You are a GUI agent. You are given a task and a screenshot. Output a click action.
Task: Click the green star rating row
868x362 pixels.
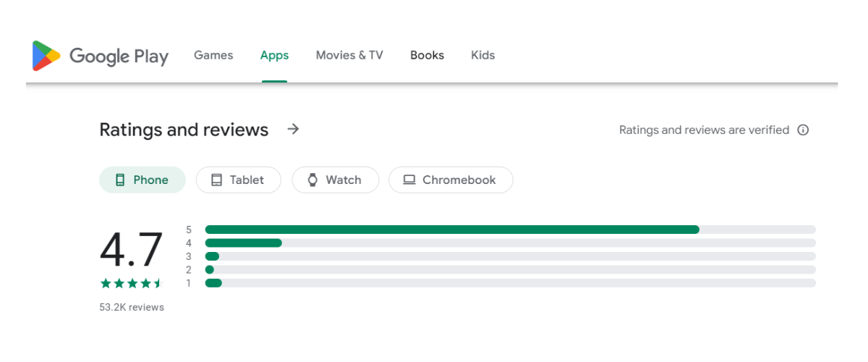[x=132, y=283]
